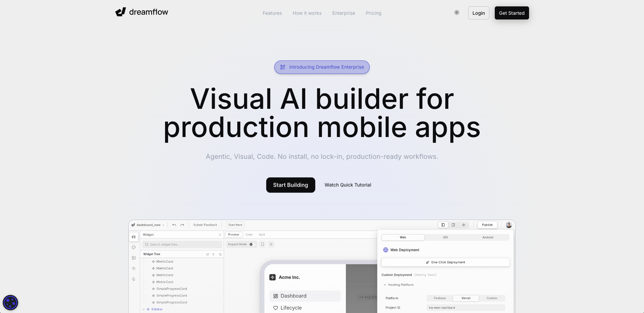Collapse the Hosting Platform section
644x313 pixels.
tap(399, 285)
